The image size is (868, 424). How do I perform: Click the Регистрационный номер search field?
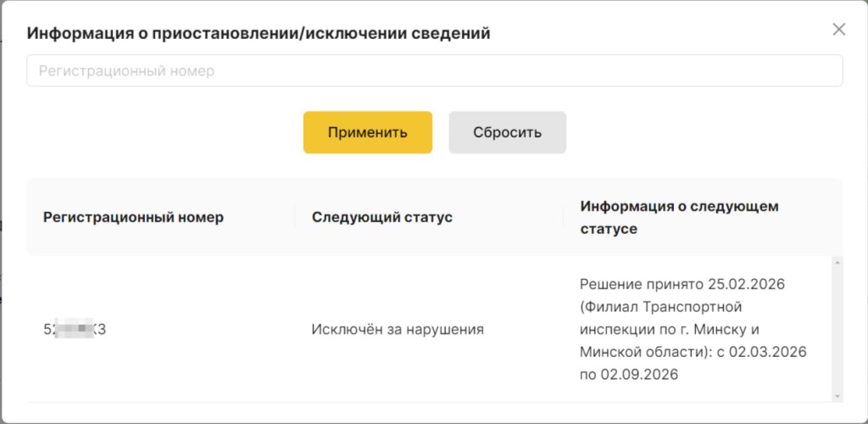point(434,71)
